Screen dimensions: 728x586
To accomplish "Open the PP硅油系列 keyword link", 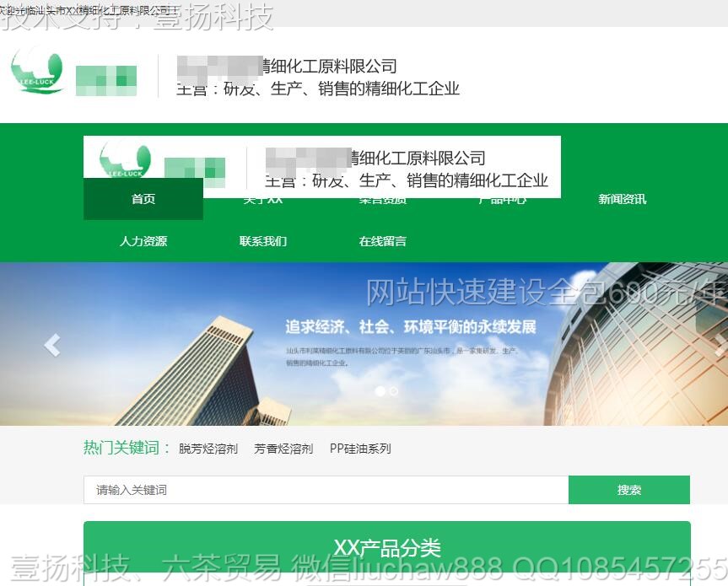I will pos(360,449).
